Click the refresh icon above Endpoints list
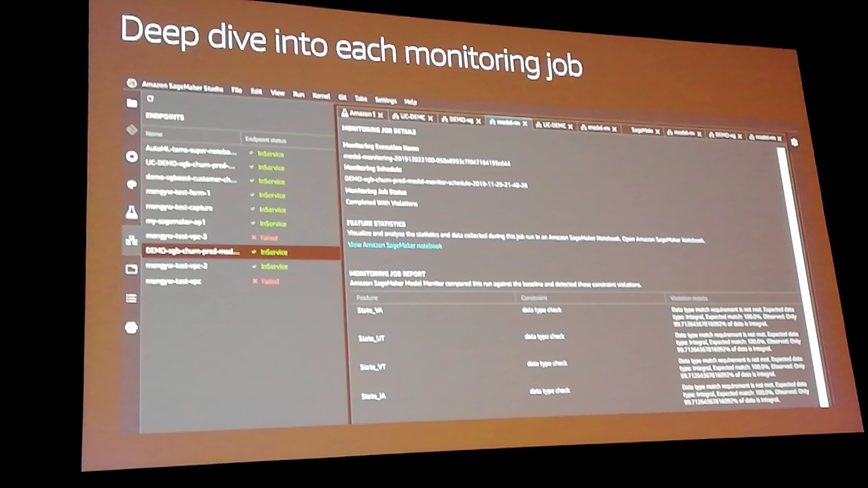The width and height of the screenshot is (868, 488). 150,99
